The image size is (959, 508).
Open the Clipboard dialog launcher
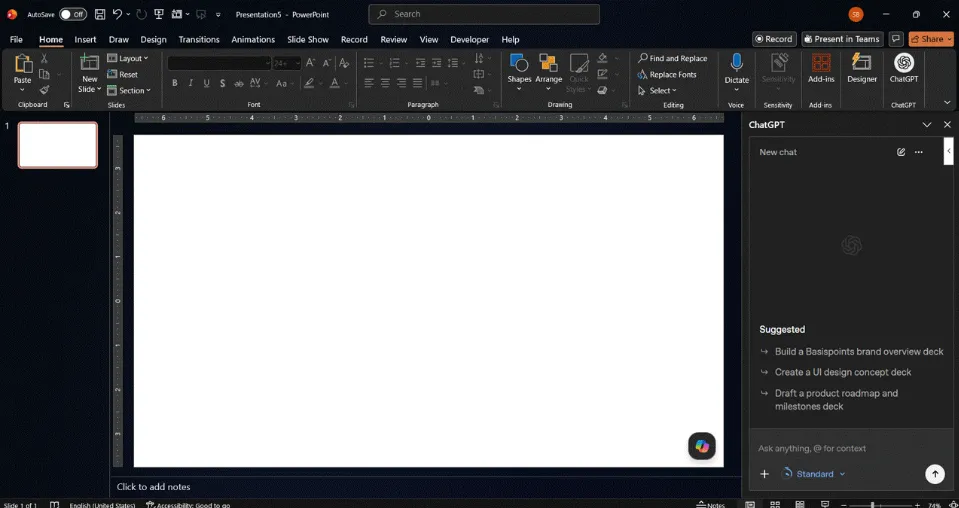point(66,105)
